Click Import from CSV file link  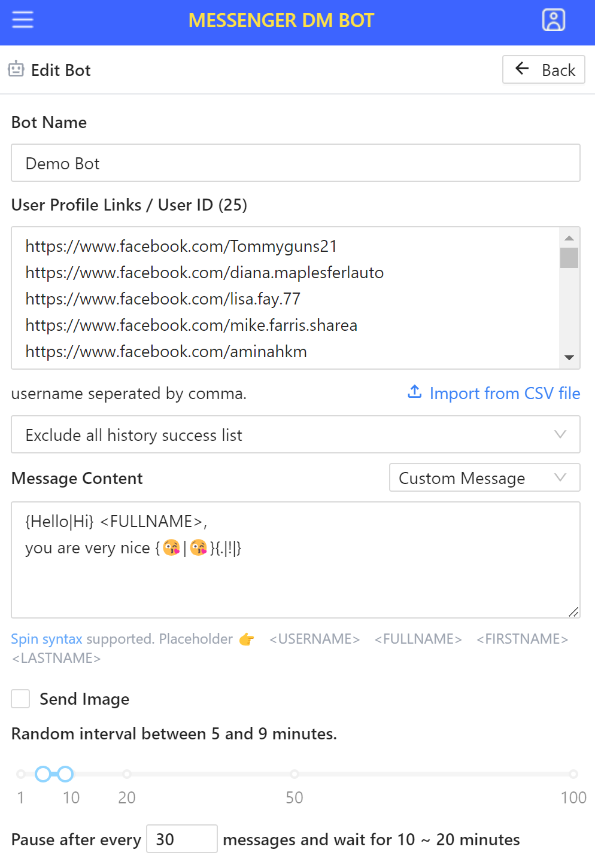click(505, 393)
